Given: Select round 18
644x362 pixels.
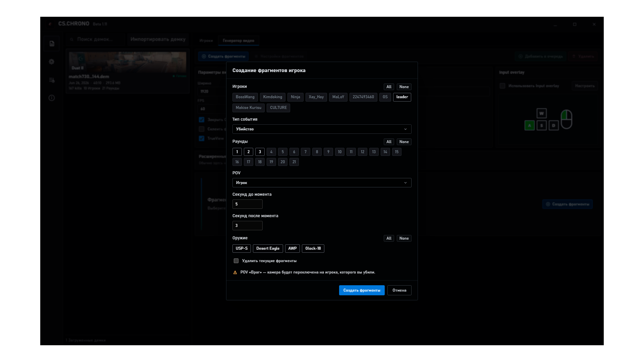Looking at the screenshot, I should click(x=260, y=162).
